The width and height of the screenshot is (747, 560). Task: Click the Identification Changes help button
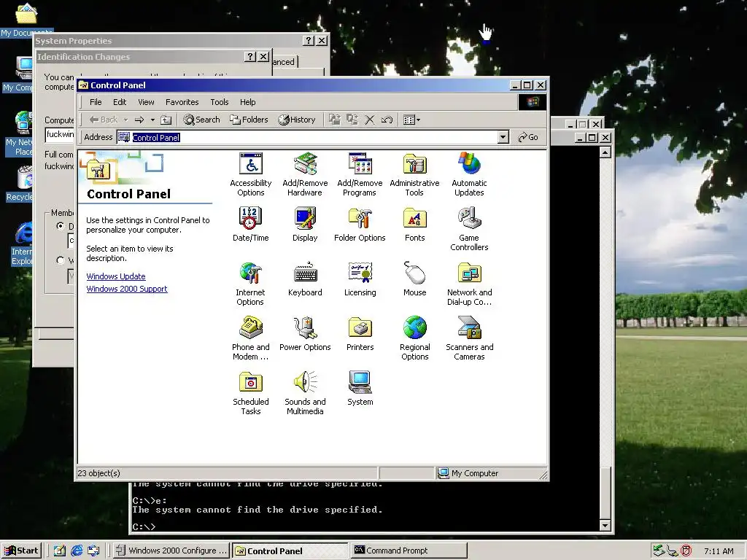click(250, 57)
